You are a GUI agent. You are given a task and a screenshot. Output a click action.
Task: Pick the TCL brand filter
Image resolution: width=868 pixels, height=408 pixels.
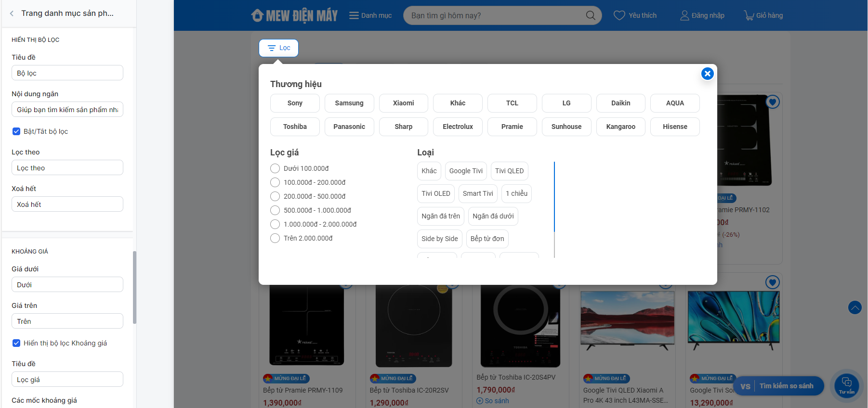(x=512, y=103)
